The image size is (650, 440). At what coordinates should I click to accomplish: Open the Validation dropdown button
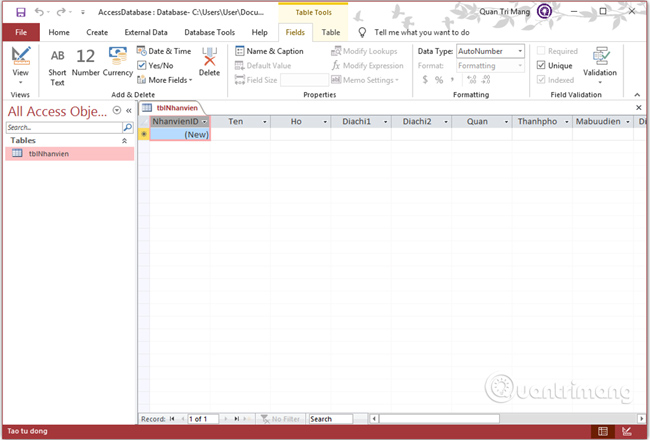[x=600, y=66]
